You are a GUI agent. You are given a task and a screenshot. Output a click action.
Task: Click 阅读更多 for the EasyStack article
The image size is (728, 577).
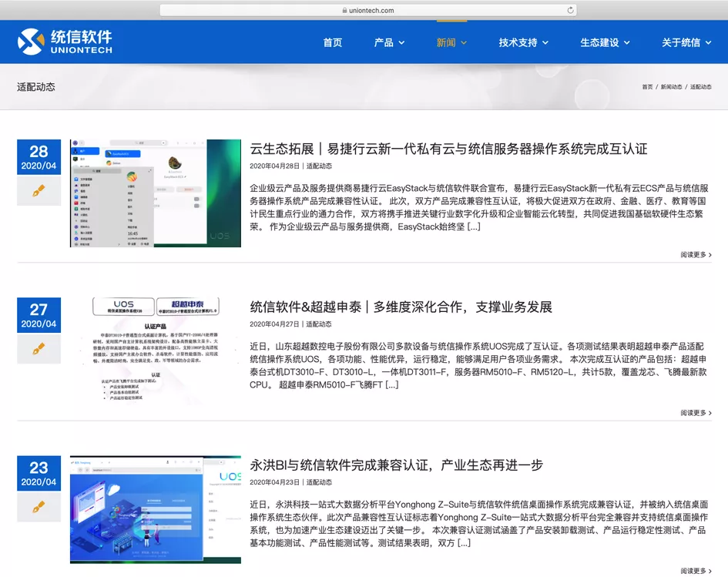tap(696, 254)
